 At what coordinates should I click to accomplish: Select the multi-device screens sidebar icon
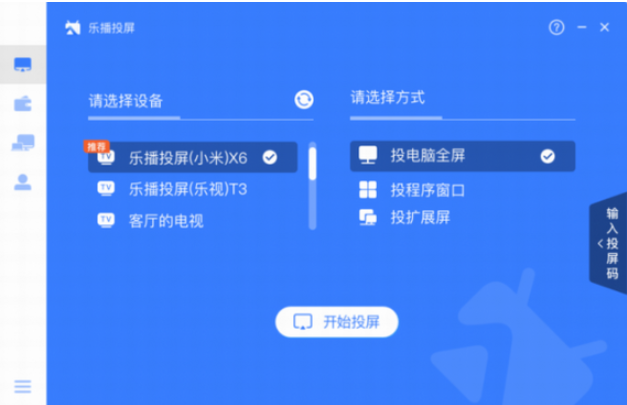click(x=23, y=143)
